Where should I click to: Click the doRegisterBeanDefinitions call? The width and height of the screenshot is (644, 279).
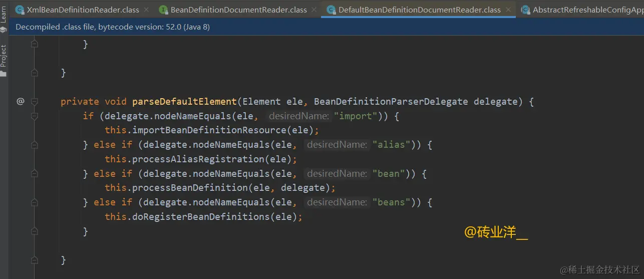click(x=201, y=217)
